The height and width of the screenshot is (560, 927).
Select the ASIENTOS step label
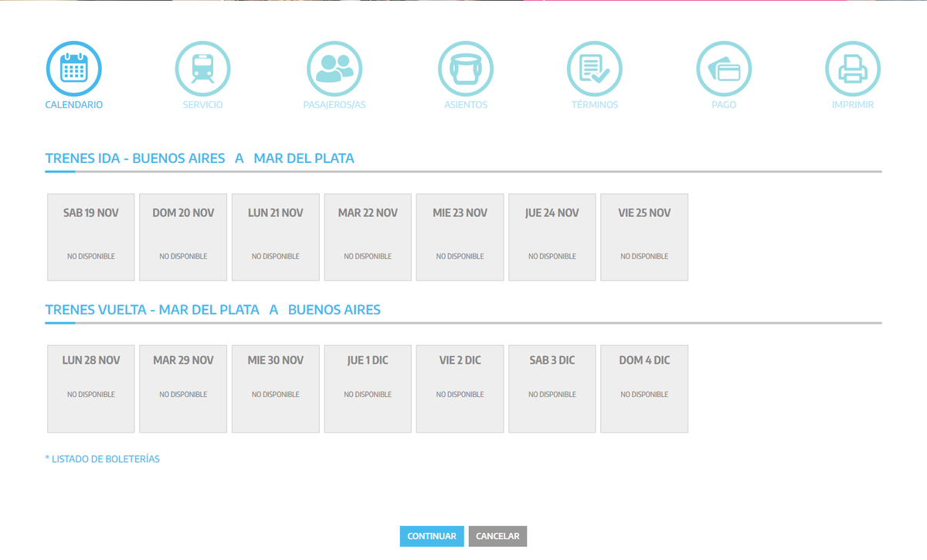point(466,105)
